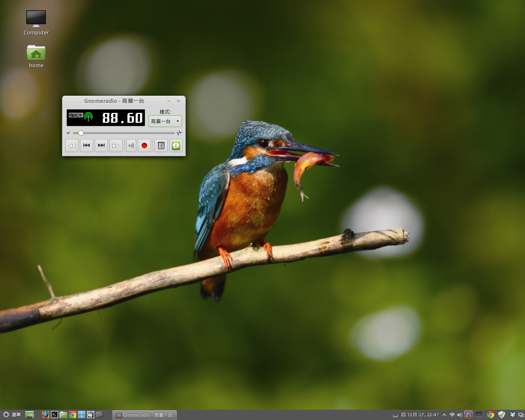Click the Chrome tray icon
525x420 pixels.
click(x=491, y=415)
